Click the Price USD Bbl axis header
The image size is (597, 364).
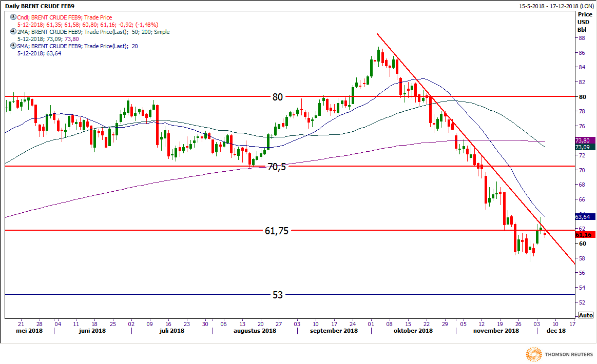(584, 22)
